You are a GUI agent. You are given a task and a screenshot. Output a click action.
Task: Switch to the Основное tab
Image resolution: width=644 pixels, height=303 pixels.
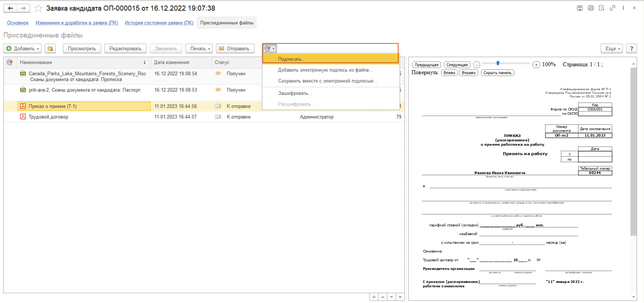tap(17, 23)
